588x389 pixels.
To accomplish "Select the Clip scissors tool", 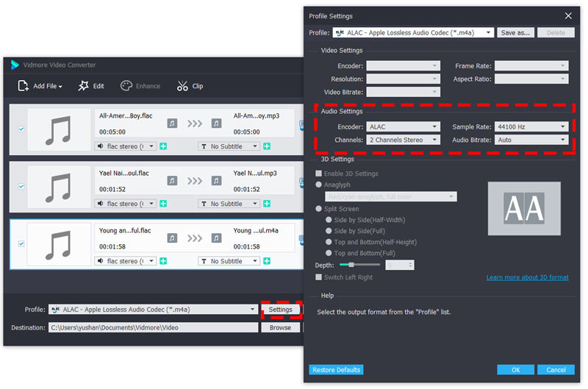I will pos(182,86).
